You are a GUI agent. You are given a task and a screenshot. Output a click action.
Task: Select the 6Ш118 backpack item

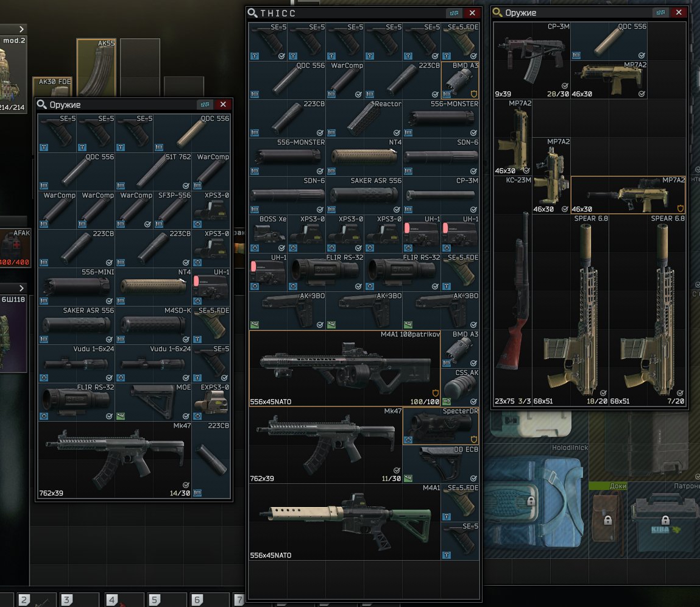13,333
